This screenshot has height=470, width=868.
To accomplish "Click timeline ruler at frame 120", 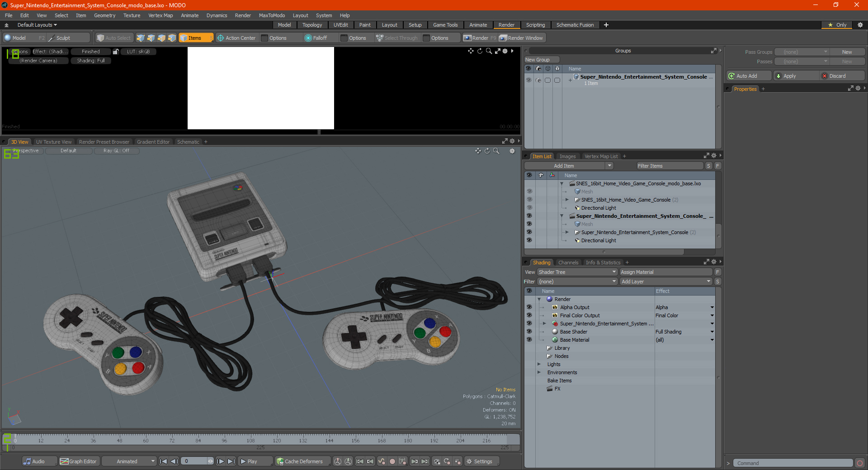I will [x=277, y=439].
